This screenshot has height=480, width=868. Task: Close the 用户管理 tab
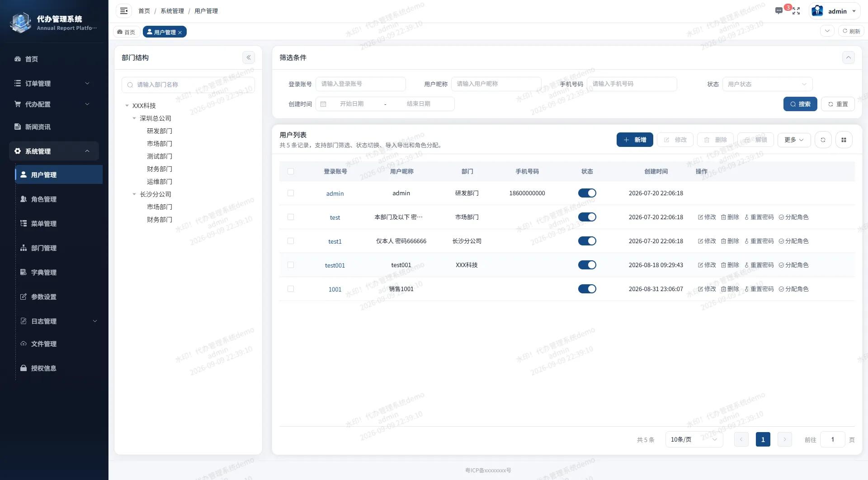180,33
